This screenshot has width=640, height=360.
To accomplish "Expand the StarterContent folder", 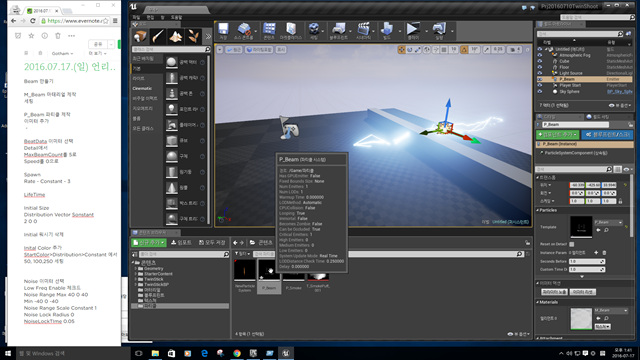I will 136,274.
